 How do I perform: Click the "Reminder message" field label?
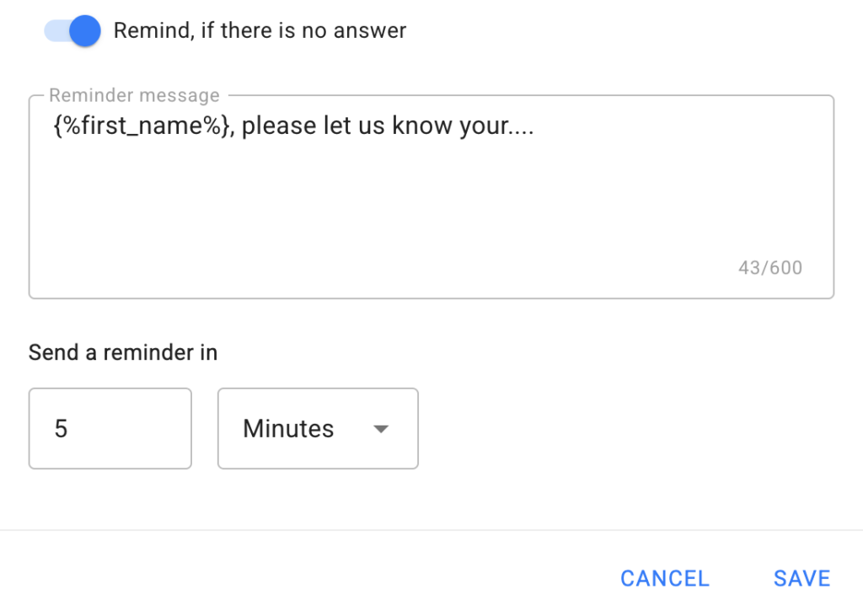pyautogui.click(x=134, y=95)
